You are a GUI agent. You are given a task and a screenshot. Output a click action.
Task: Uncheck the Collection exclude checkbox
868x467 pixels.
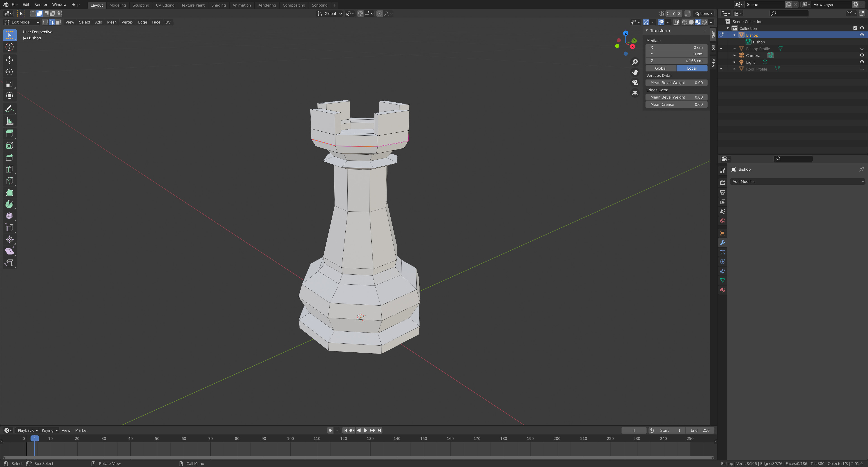click(855, 28)
